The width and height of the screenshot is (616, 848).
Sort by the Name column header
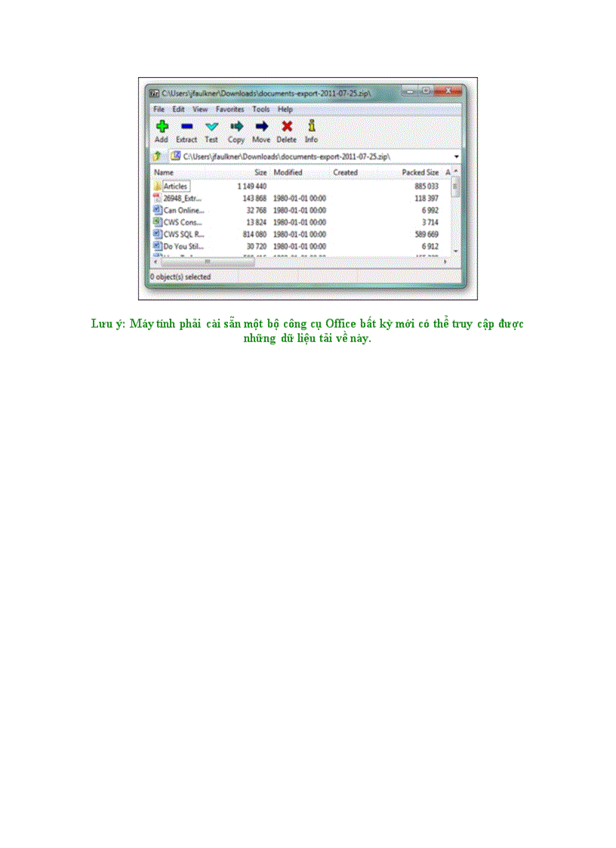click(164, 173)
